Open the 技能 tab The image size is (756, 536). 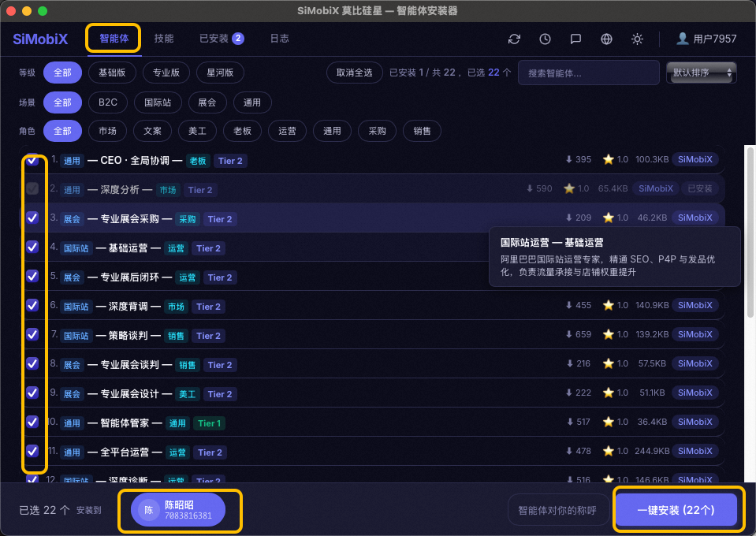[x=164, y=39]
